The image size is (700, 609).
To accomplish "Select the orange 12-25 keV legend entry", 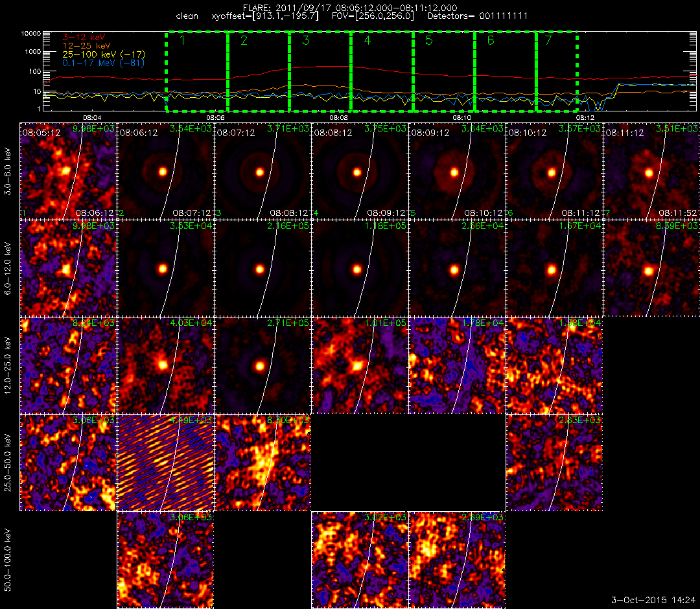I will click(x=86, y=46).
